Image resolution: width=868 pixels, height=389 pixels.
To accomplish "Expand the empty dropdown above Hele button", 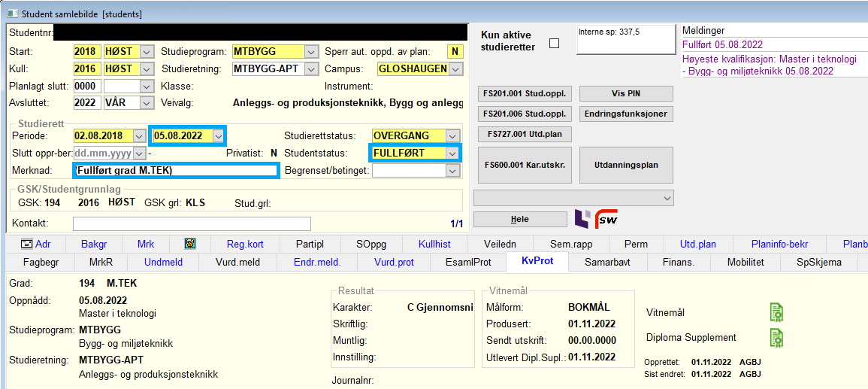I will tap(573, 198).
